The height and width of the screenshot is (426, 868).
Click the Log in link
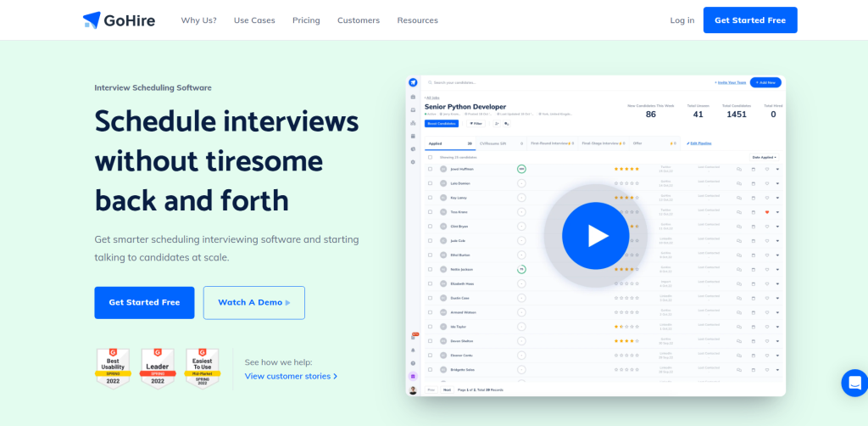(682, 20)
